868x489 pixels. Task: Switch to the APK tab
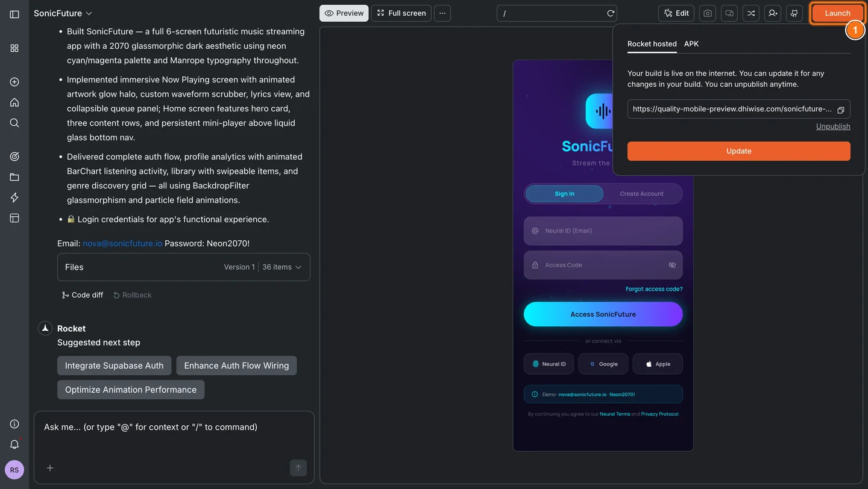(x=691, y=44)
